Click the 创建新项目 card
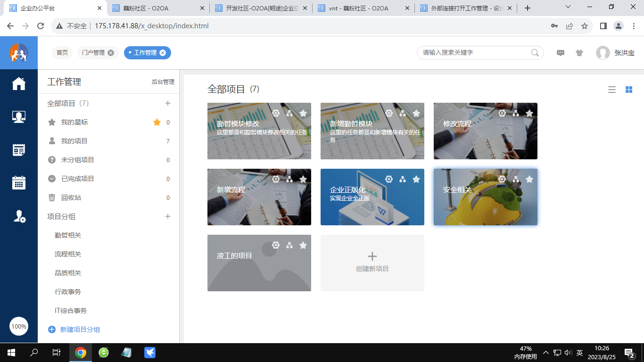This screenshot has width=644, height=362. point(372,263)
